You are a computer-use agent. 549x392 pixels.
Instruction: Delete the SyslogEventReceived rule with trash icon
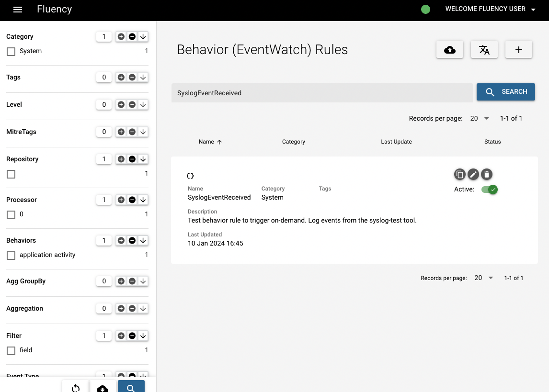pos(487,174)
